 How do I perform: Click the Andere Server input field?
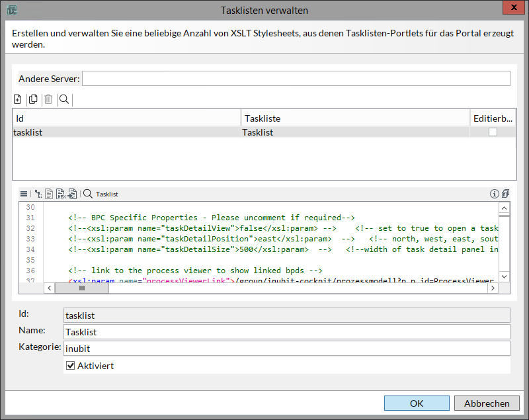coord(296,79)
